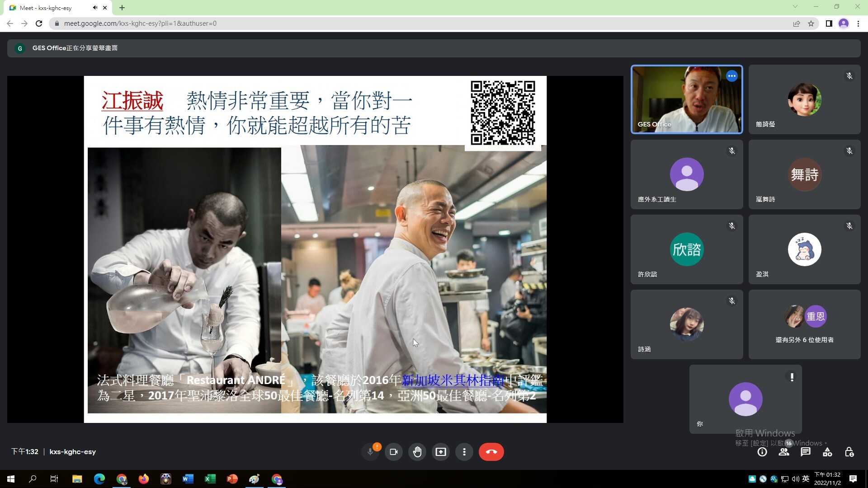Open Chrome three-dot menu
868x488 pixels.
coord(858,23)
